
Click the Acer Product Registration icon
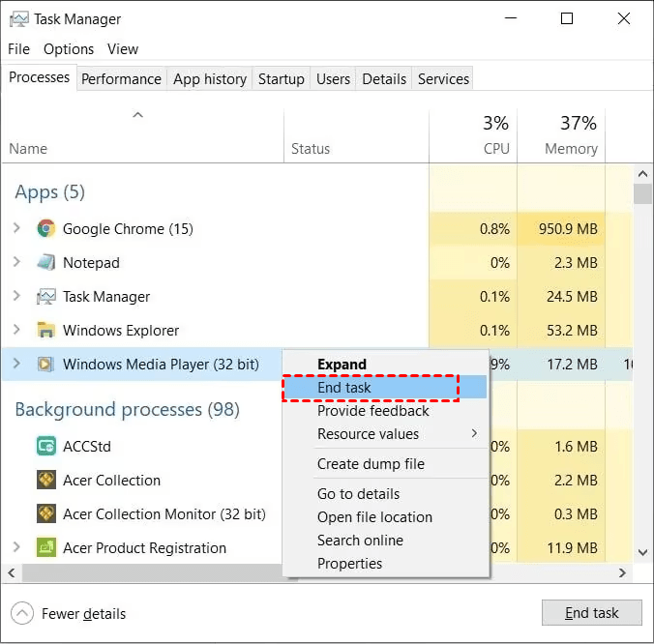pyautogui.click(x=45, y=548)
